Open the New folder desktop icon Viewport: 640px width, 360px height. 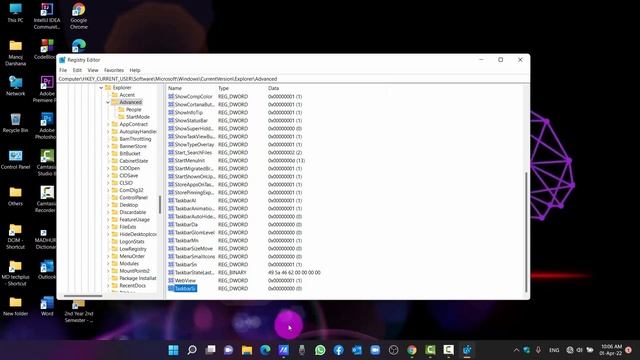[x=16, y=307]
